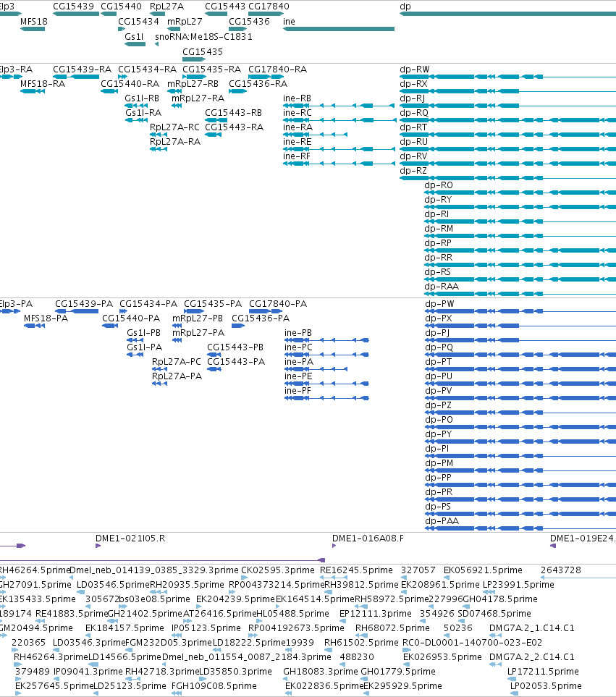Click the ine-PC protein label
The height and width of the screenshot is (697, 616).
pos(298,347)
